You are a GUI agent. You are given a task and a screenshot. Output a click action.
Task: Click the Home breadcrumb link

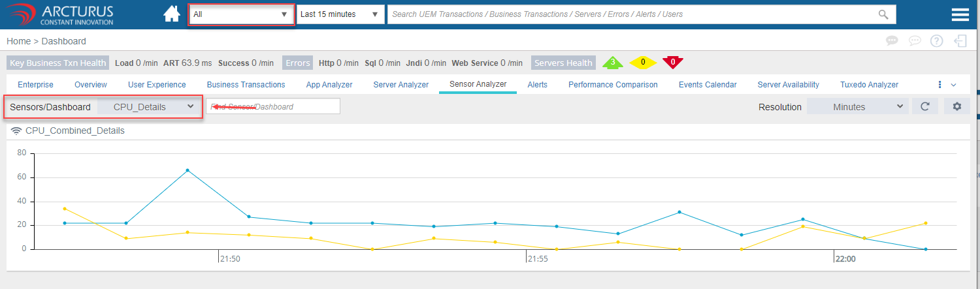19,41
